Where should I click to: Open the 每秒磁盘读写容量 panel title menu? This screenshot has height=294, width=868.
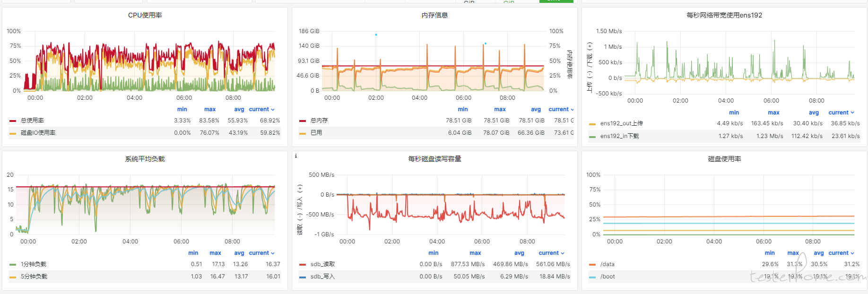(x=434, y=159)
